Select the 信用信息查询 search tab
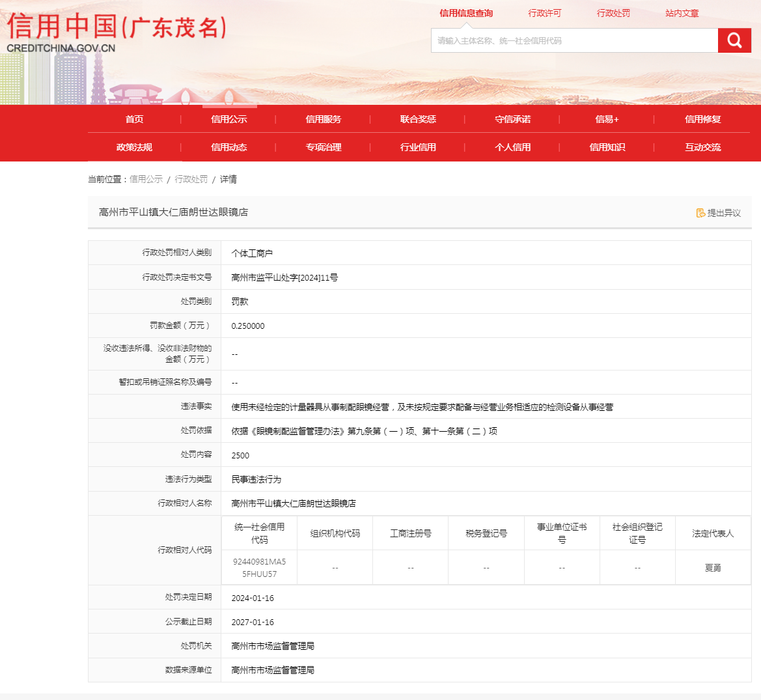761x700 pixels. (466, 13)
